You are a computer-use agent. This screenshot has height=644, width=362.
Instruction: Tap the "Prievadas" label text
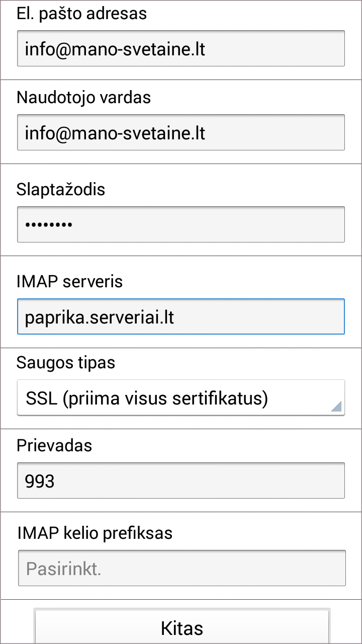(x=54, y=445)
